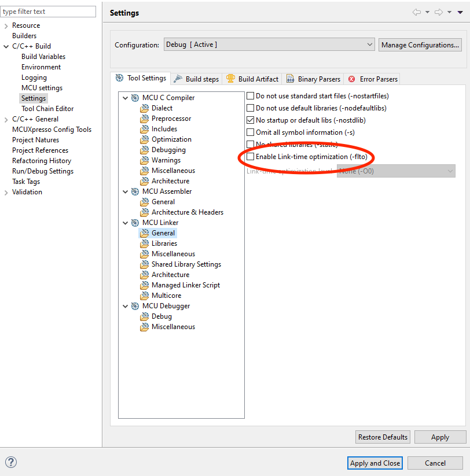Collapse the MCU Debugger tree node
Screen dimensions: 470x476
(125, 305)
